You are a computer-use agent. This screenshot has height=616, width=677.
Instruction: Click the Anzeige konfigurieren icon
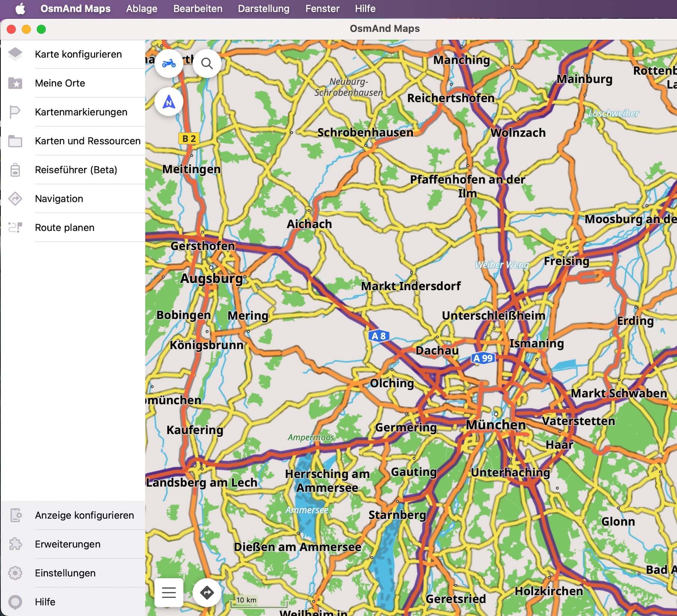(x=15, y=515)
